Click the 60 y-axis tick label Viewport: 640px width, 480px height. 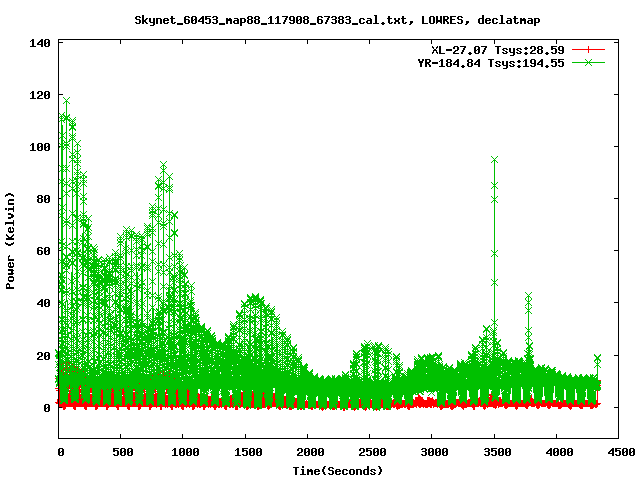43,251
